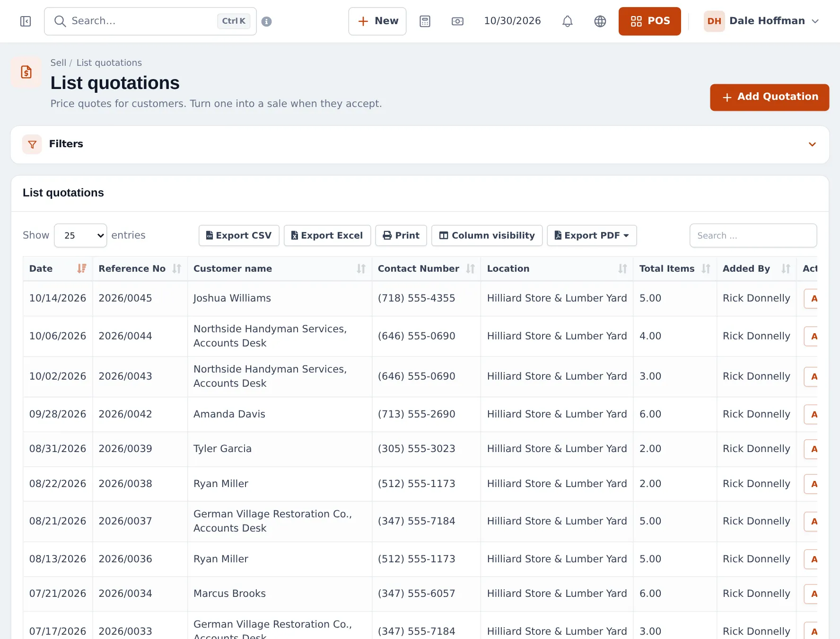Sort by Contact Number column
Viewport: 840px width, 639px height.
(x=426, y=268)
